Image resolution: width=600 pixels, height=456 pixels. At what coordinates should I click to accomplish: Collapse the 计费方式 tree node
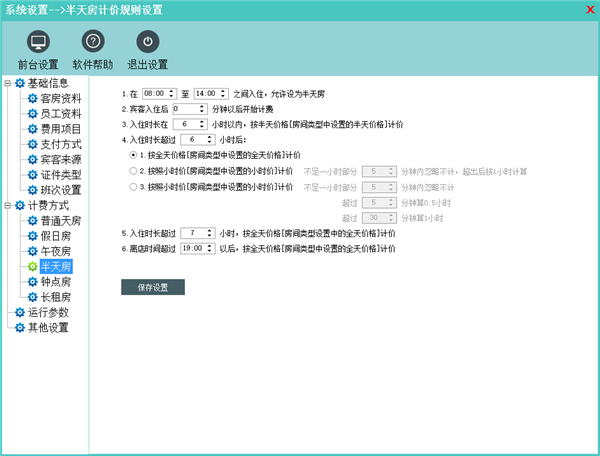(7, 205)
